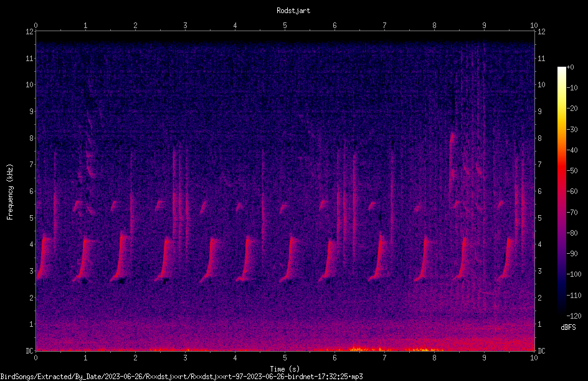Image resolution: width=588 pixels, height=381 pixels.
Task: Select the -100 color scale value
Action: 574,274
